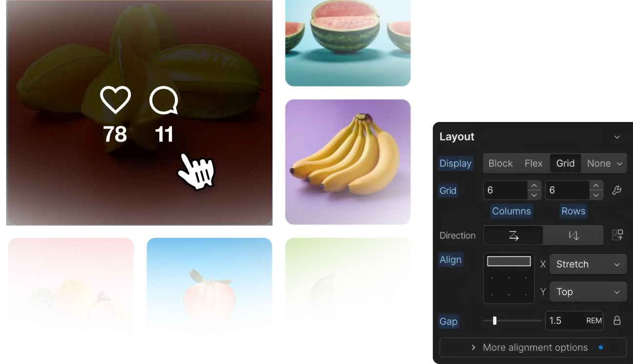The image size is (633, 364).
Task: Open the None display dropdown
Action: [x=605, y=163]
